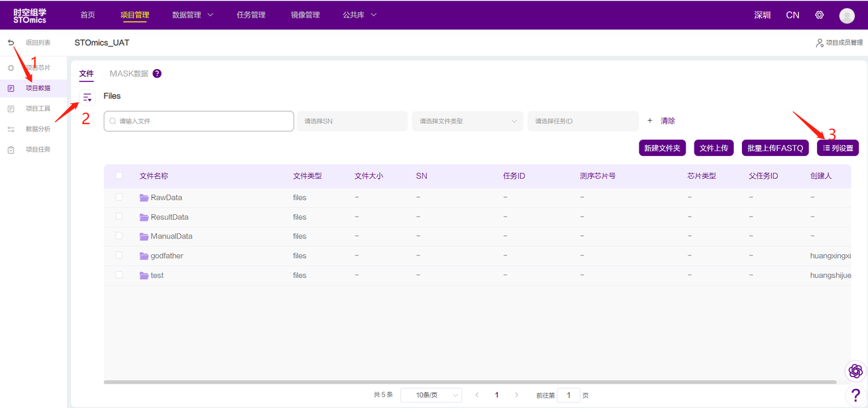Click the user avatar icon
The image size is (868, 408).
846,16
